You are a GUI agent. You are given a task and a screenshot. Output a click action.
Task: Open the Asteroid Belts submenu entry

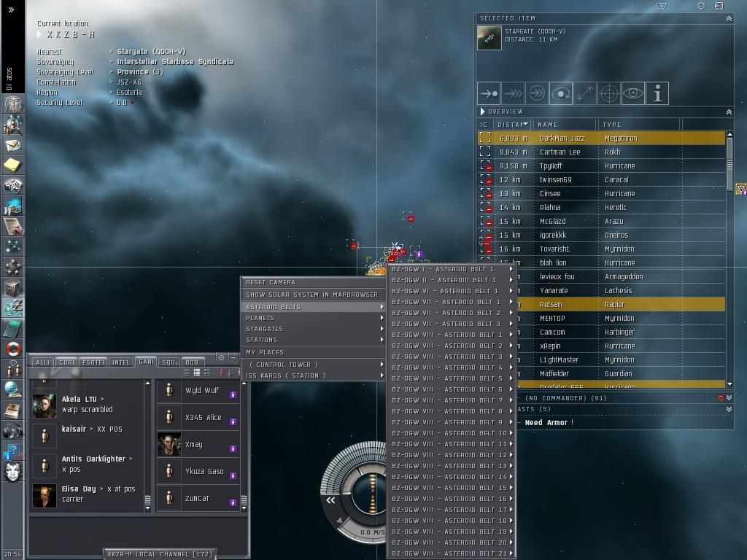pyautogui.click(x=313, y=307)
